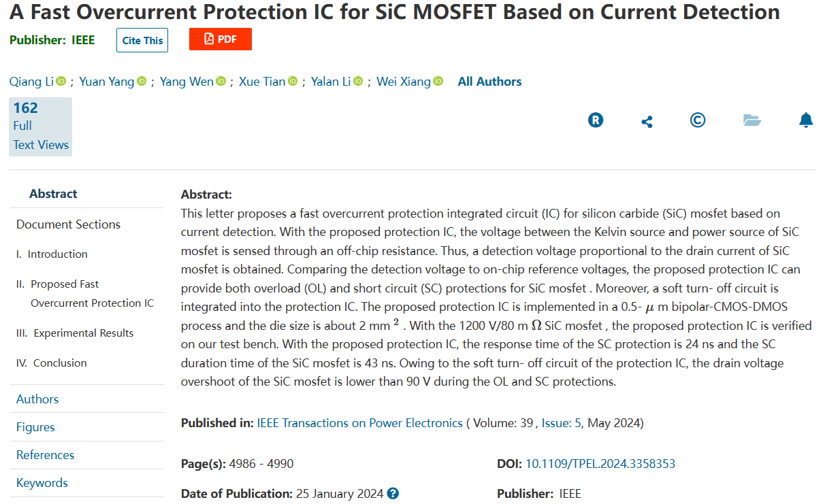Open the References tab
Screen dimensions: 823x504
click(x=45, y=455)
